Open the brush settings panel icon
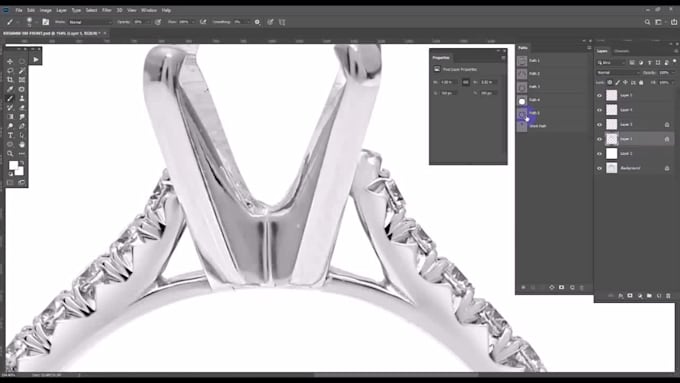 (x=46, y=22)
